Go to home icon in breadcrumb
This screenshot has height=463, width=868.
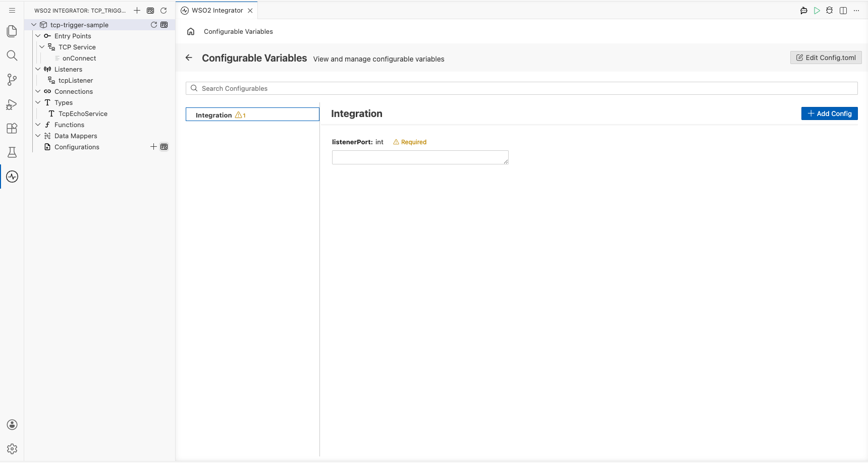(191, 31)
